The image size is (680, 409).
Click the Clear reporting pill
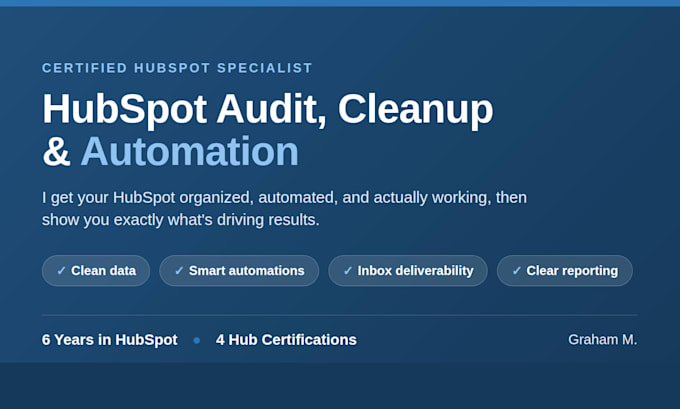click(565, 271)
